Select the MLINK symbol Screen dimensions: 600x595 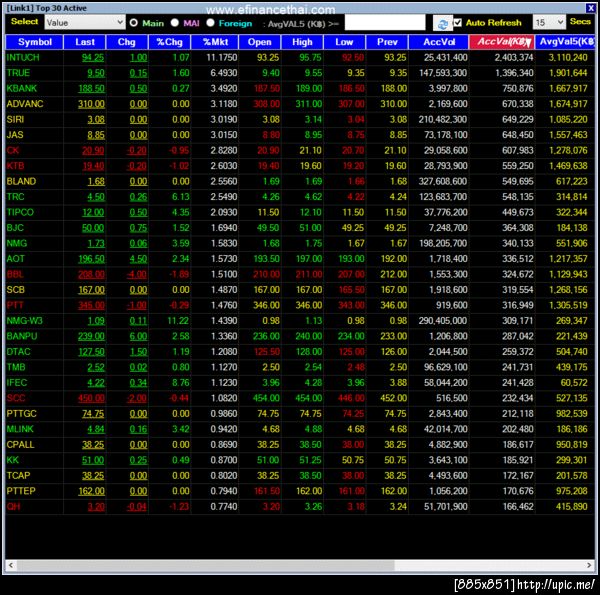20,429
